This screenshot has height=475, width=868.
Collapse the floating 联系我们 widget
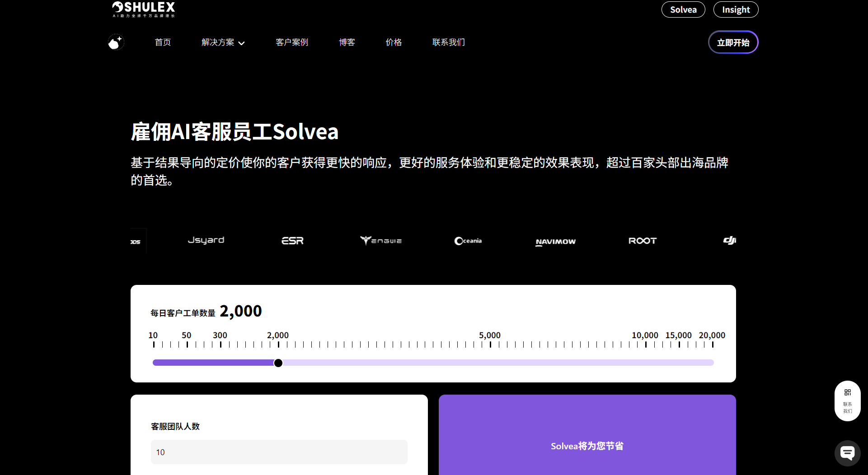[848, 407]
